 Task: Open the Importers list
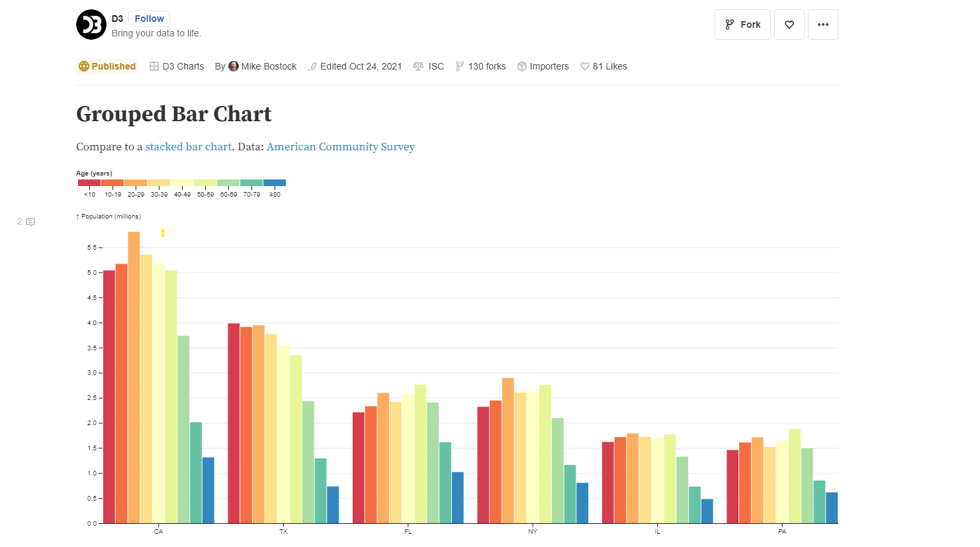point(543,66)
